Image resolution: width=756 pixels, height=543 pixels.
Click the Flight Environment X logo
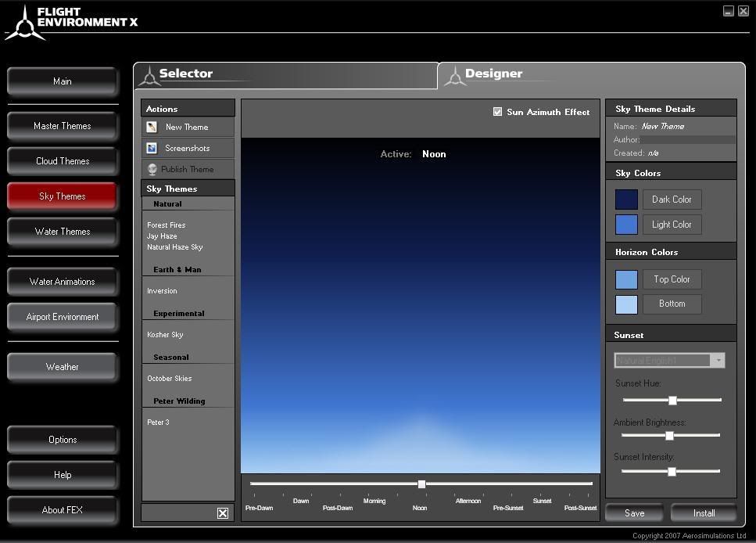tap(23, 23)
